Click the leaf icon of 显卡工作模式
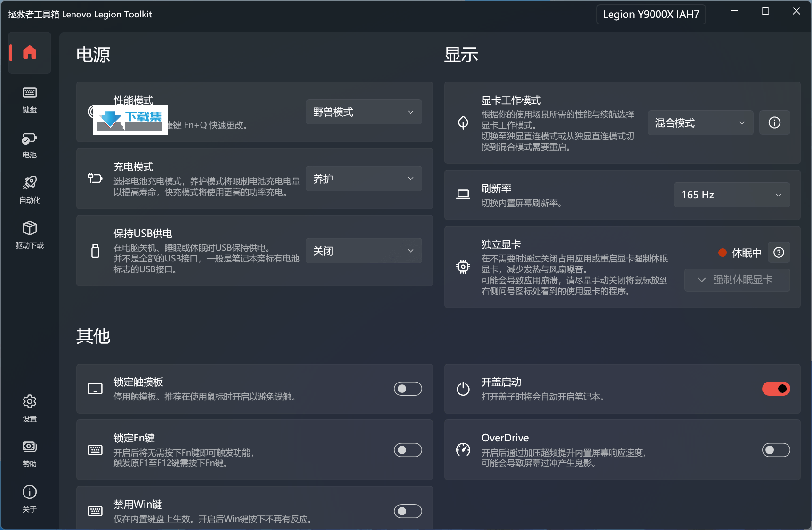812x530 pixels. pos(463,123)
